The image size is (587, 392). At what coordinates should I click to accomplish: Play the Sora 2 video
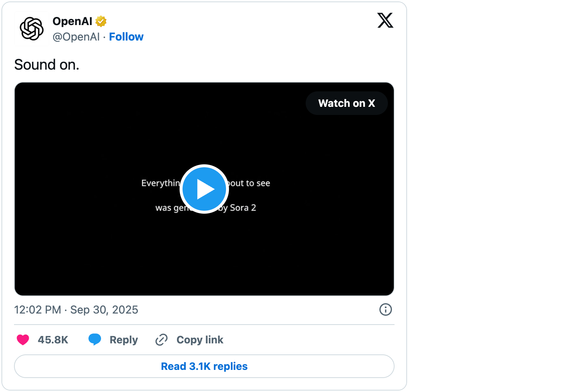click(204, 189)
